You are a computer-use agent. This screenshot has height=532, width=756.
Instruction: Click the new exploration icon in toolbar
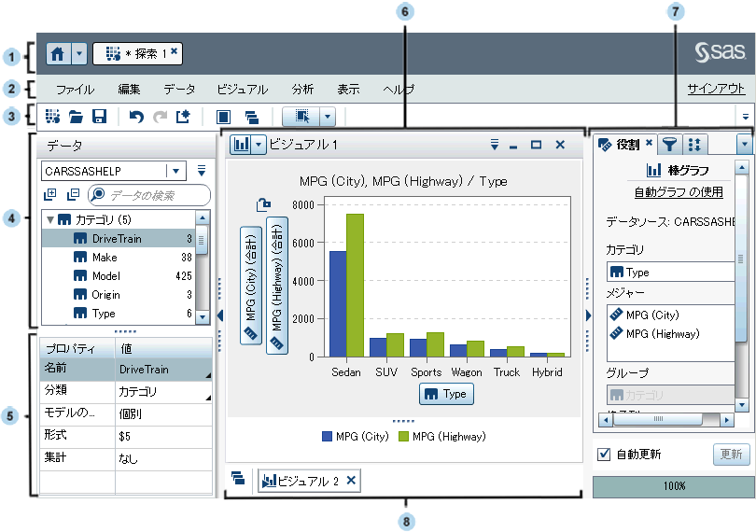(52, 117)
